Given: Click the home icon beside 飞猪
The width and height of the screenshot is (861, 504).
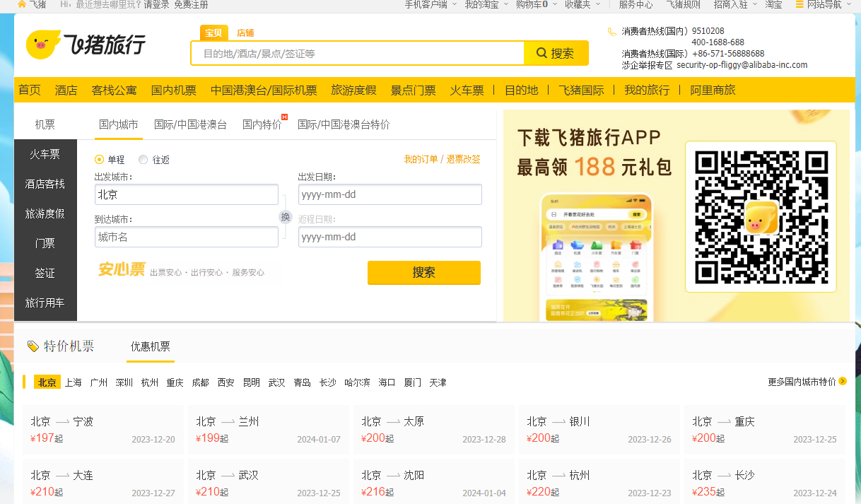Looking at the screenshot, I should [x=21, y=4].
